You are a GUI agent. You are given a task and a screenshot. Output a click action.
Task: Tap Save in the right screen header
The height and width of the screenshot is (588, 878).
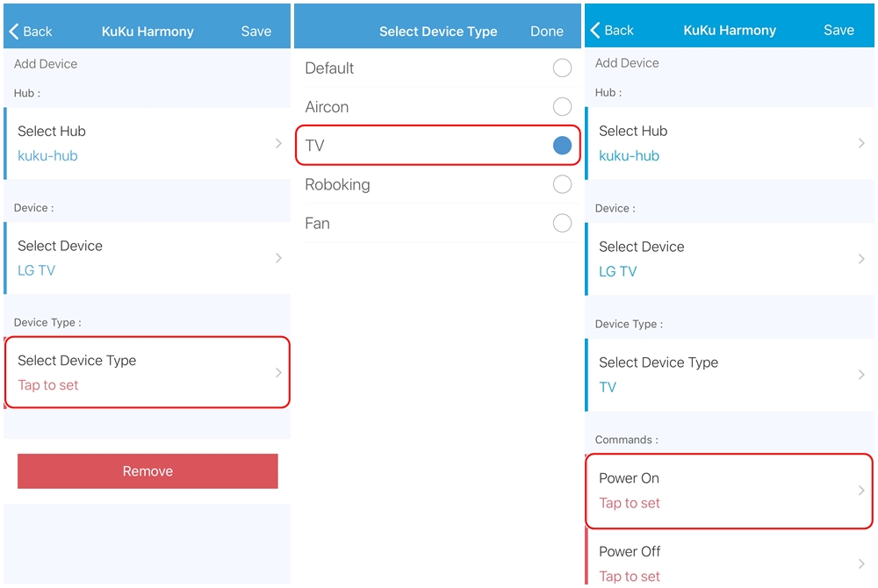[838, 30]
